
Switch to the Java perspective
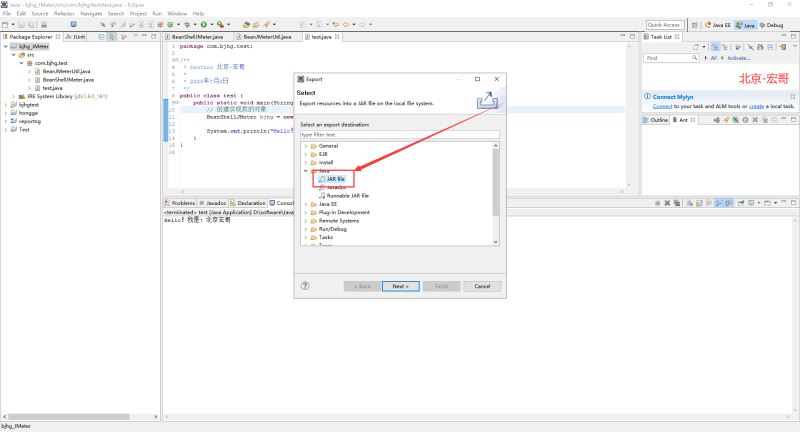point(745,24)
